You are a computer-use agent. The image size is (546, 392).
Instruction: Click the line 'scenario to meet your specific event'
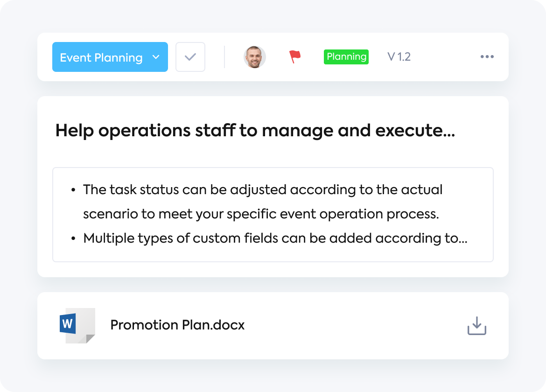(x=200, y=214)
